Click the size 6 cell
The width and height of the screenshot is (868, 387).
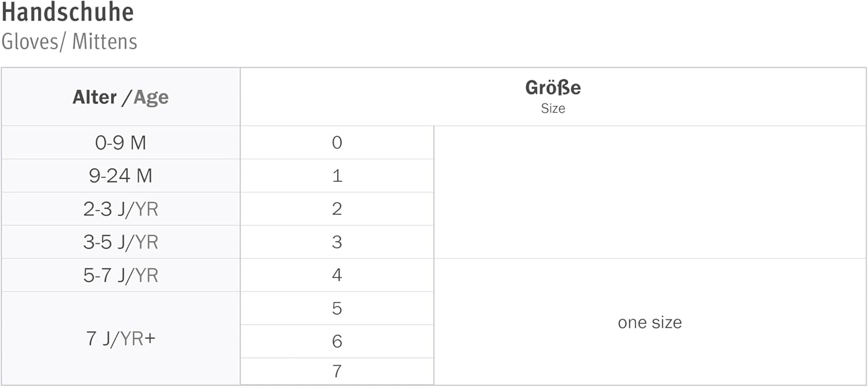click(x=337, y=341)
